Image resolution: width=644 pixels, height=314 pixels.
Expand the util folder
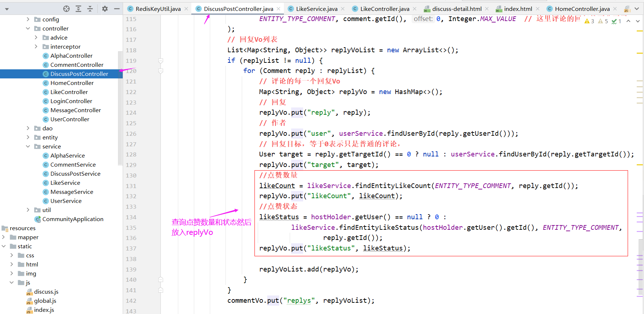(x=28, y=210)
